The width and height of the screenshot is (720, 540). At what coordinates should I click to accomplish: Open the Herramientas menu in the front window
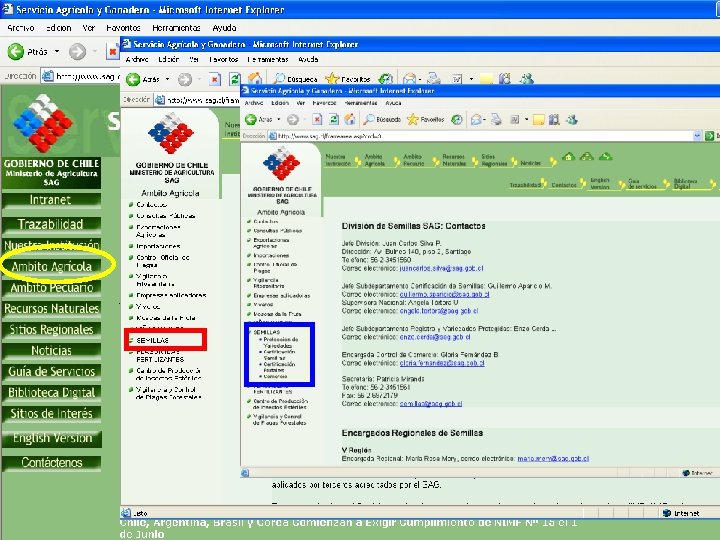pyautogui.click(x=360, y=103)
